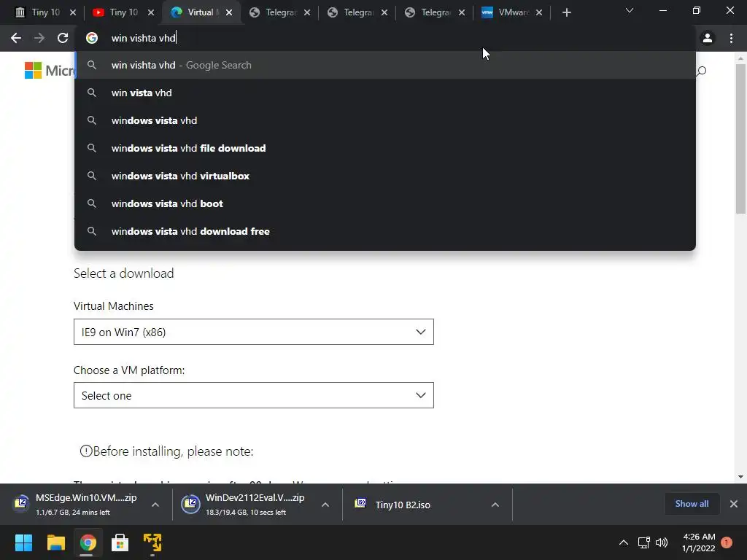Click the volume speaker tray icon
This screenshot has height=560, width=747.
[662, 542]
